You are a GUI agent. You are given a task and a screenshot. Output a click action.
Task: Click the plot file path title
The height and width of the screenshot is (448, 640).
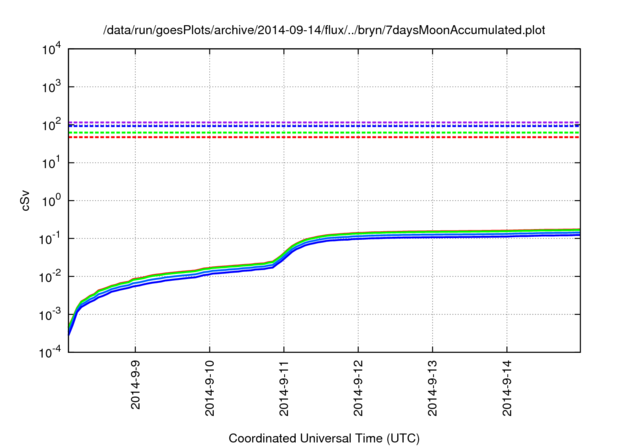tap(324, 30)
